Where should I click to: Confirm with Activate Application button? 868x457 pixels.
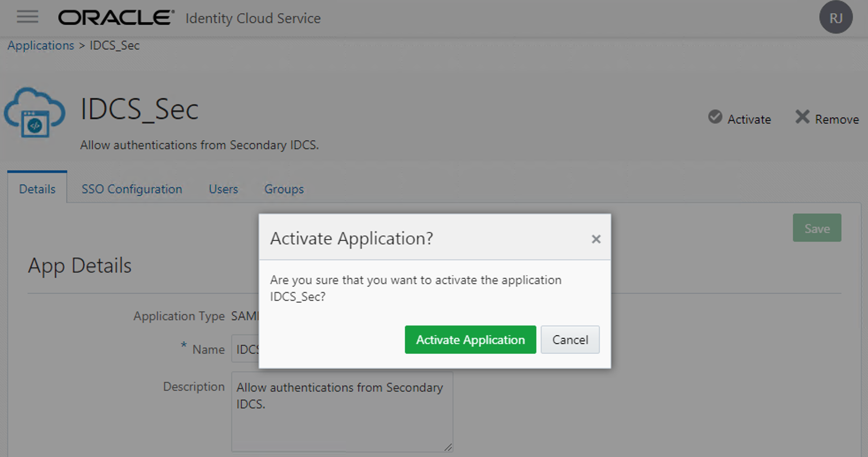coord(470,340)
